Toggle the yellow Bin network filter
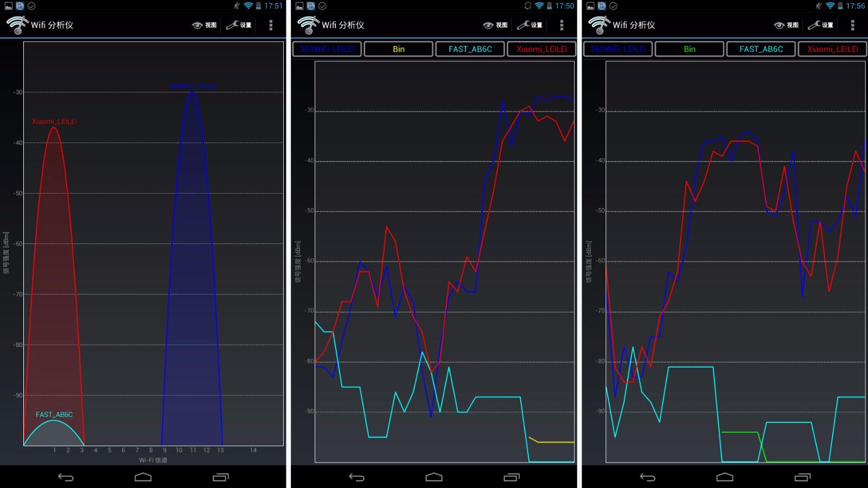 coord(399,49)
